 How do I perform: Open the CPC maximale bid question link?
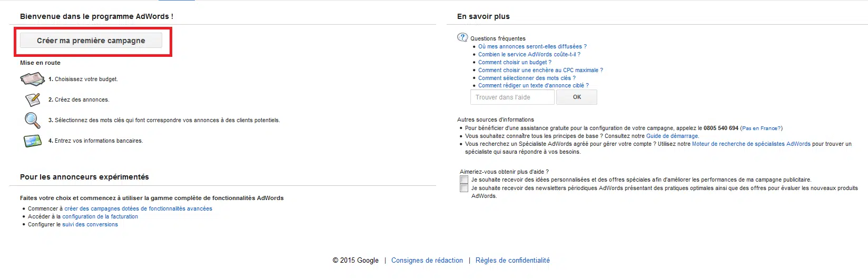click(x=540, y=70)
